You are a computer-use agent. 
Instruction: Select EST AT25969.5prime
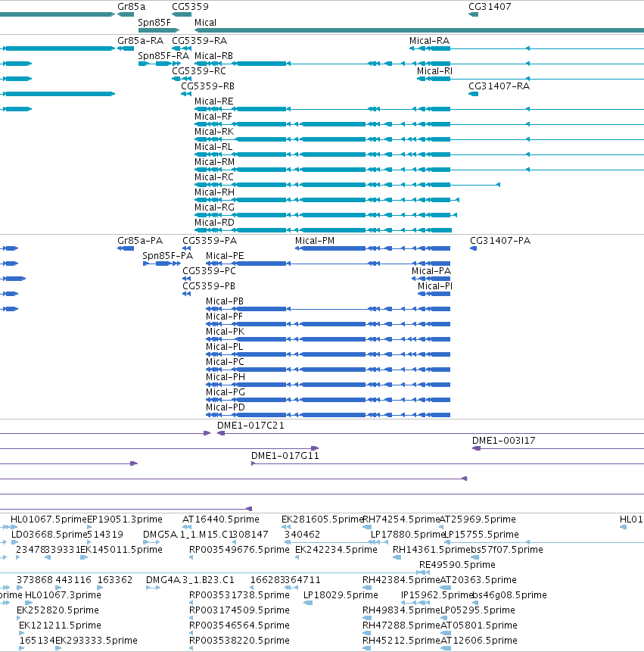pyautogui.click(x=441, y=527)
